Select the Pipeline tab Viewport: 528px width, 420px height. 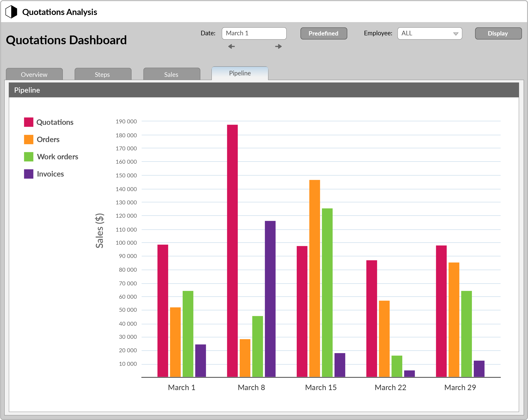(x=240, y=73)
